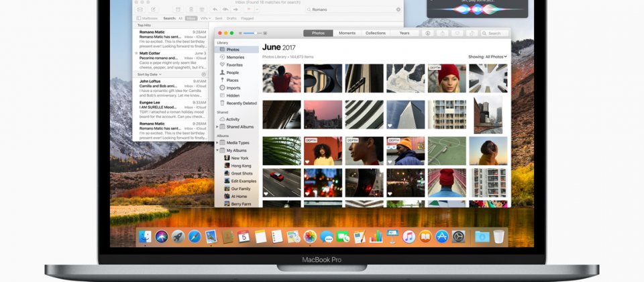Screen dimensions: 644x282
Task: Open Imports in Photos sidebar
Action: point(233,88)
